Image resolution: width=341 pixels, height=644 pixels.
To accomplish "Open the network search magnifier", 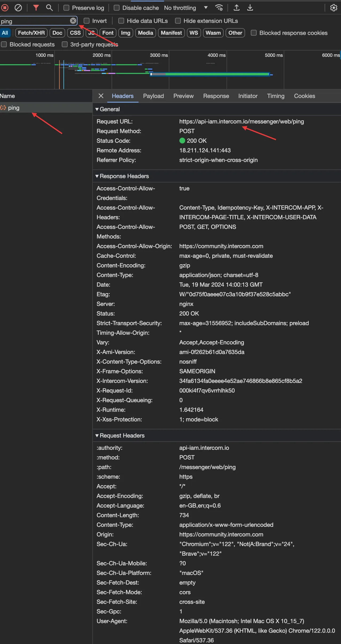I will (x=49, y=8).
